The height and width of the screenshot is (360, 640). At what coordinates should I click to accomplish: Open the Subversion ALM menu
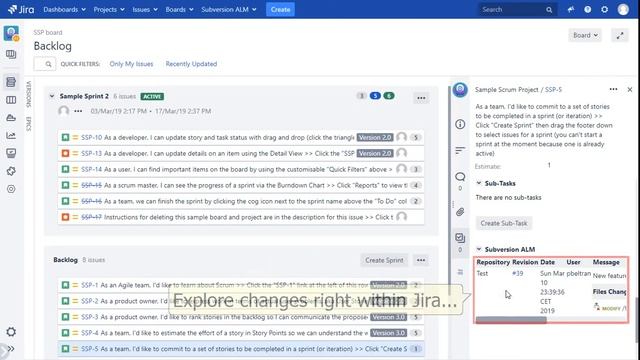[229, 9]
